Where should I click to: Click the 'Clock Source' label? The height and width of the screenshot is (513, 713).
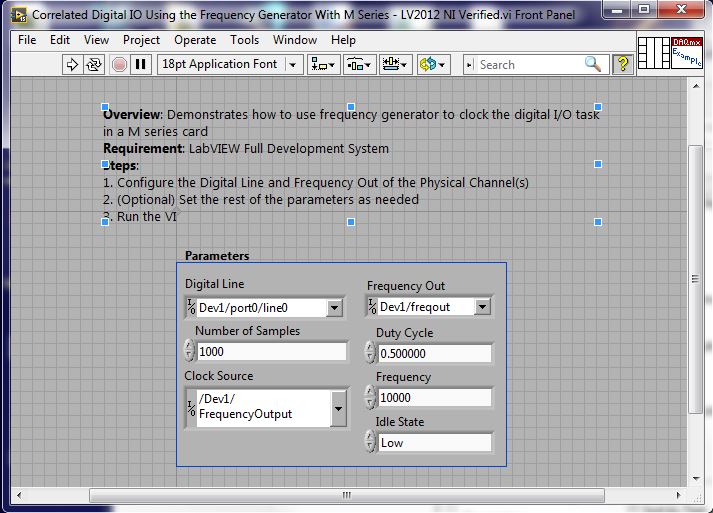[x=219, y=376]
